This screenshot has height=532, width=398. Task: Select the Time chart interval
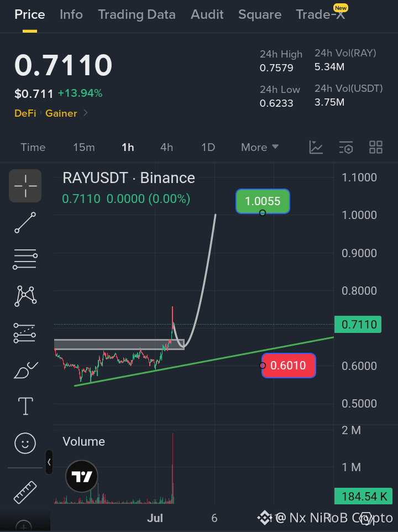(33, 147)
